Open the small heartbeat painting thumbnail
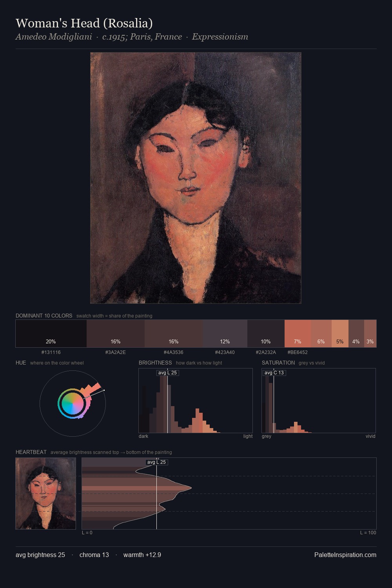 tap(45, 494)
